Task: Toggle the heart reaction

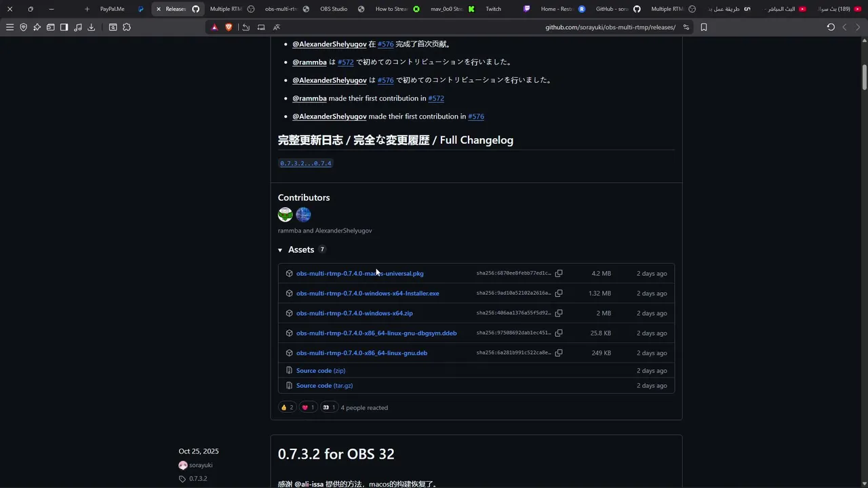Action: point(308,407)
